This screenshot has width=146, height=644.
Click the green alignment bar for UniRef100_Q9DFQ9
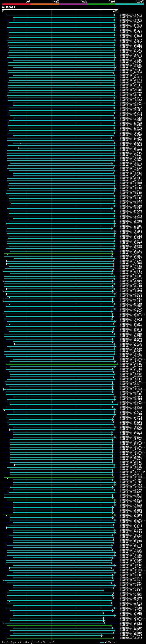[x=62, y=364]
